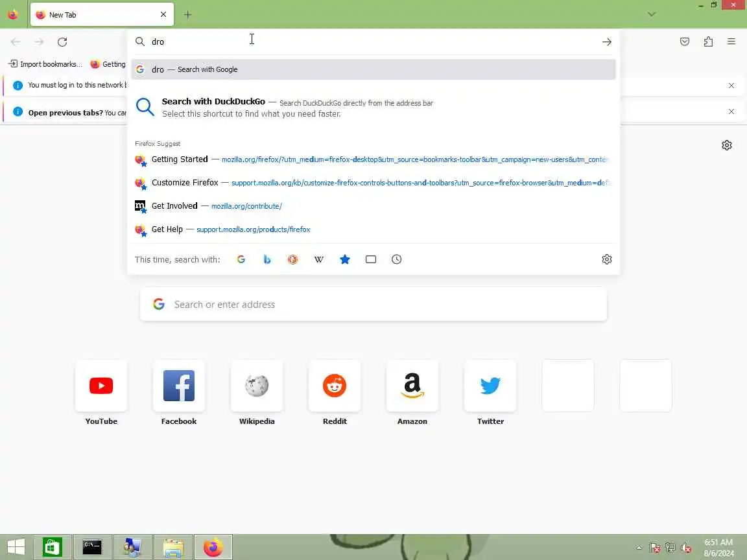Open Customize Firefox suggestion

coord(373,183)
